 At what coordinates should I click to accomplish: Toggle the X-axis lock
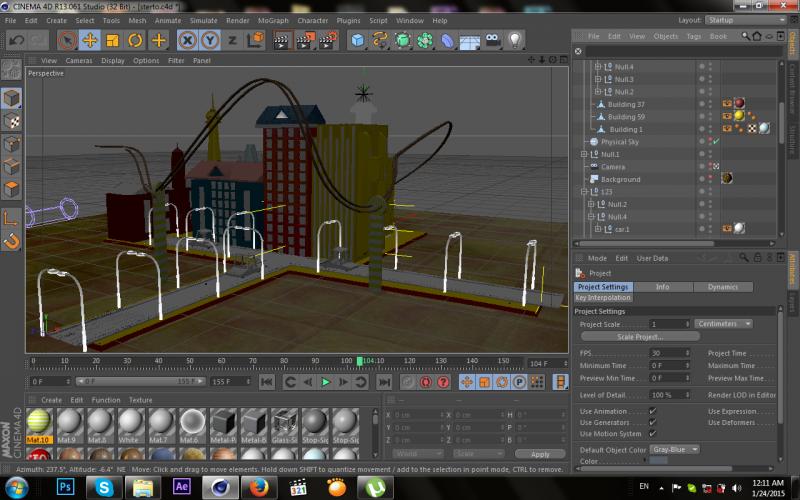tap(187, 41)
